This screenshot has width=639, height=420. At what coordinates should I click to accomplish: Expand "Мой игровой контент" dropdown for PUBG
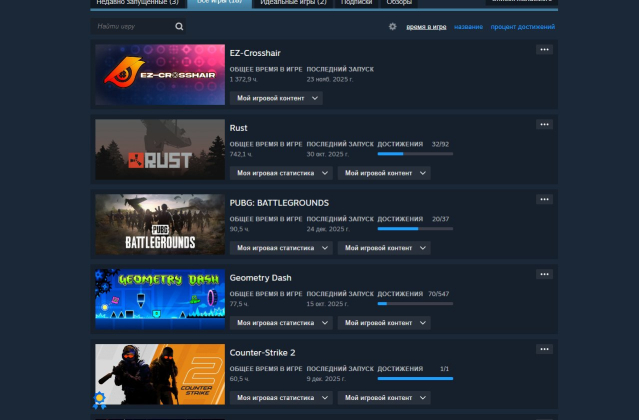coord(384,248)
